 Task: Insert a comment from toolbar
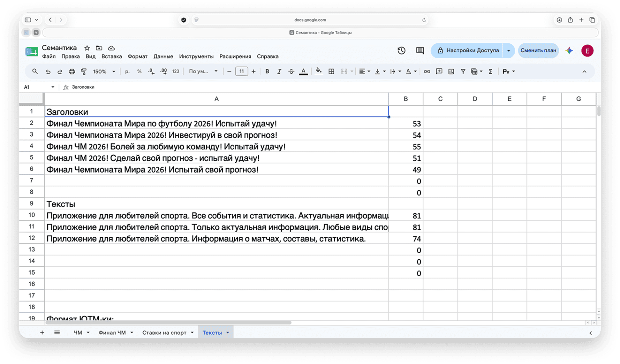point(439,71)
